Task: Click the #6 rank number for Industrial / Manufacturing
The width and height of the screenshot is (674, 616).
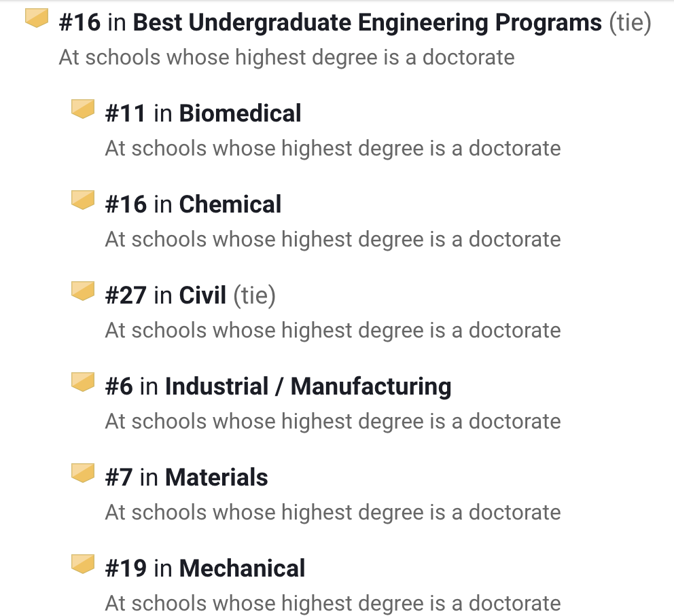Action: [119, 386]
